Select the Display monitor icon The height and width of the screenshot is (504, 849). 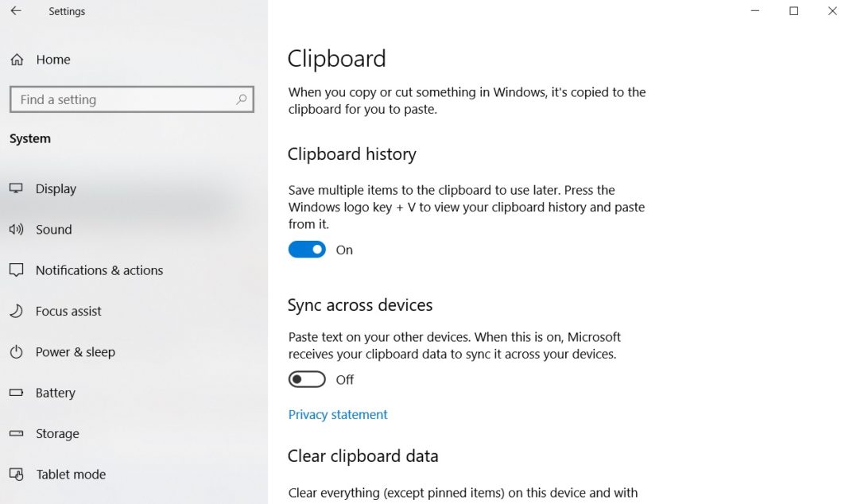[17, 188]
